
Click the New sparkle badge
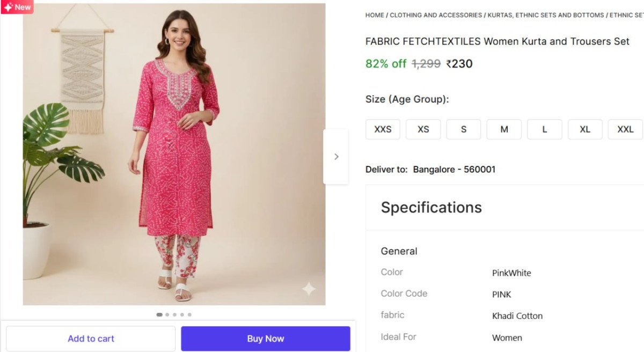(17, 7)
